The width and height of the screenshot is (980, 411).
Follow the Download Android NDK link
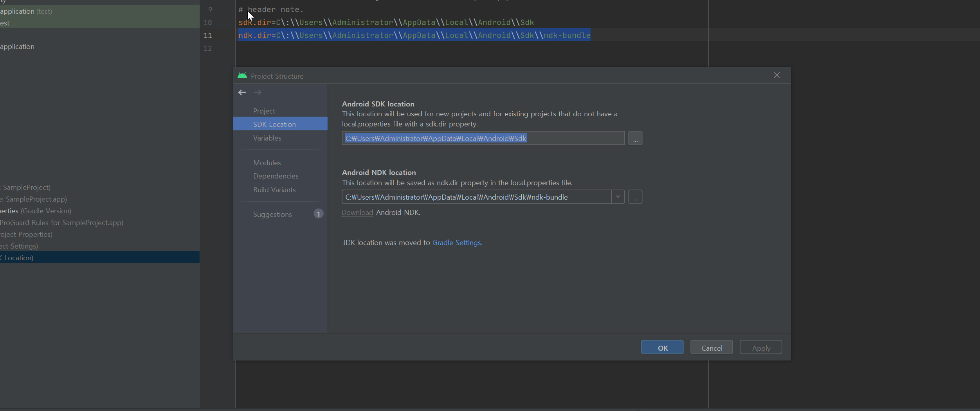357,212
